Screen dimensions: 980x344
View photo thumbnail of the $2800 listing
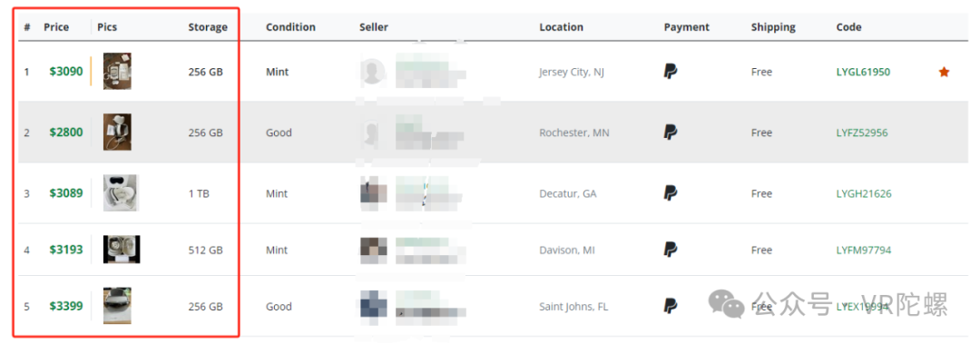pos(117,132)
